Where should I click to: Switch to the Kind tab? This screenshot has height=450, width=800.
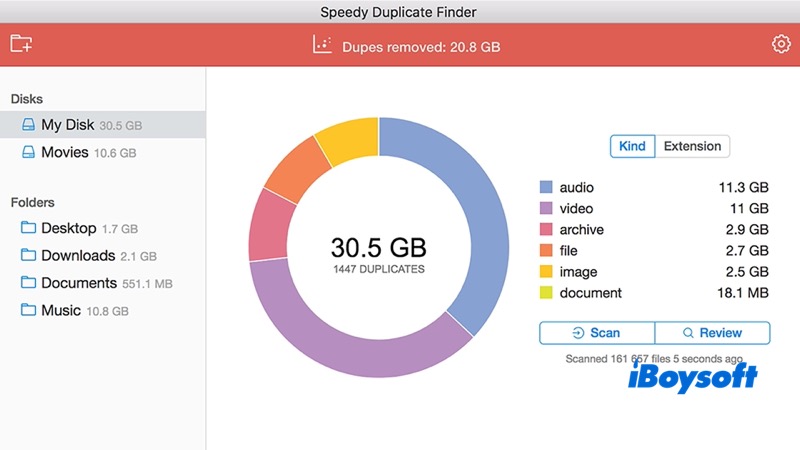pyautogui.click(x=632, y=146)
